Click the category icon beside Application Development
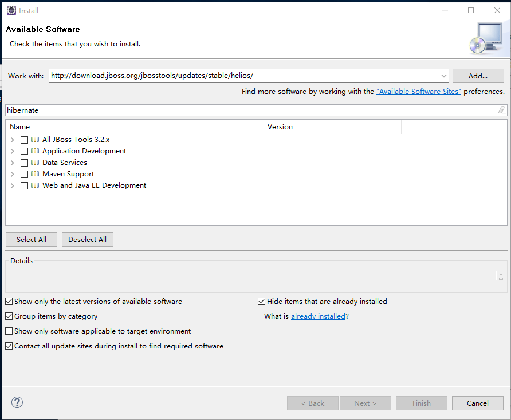511x420 pixels. coord(35,151)
